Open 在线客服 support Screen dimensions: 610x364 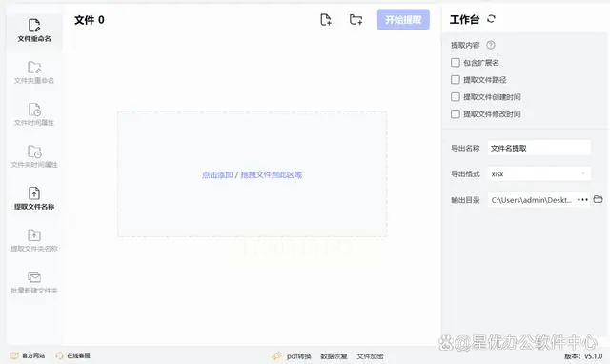(73, 355)
